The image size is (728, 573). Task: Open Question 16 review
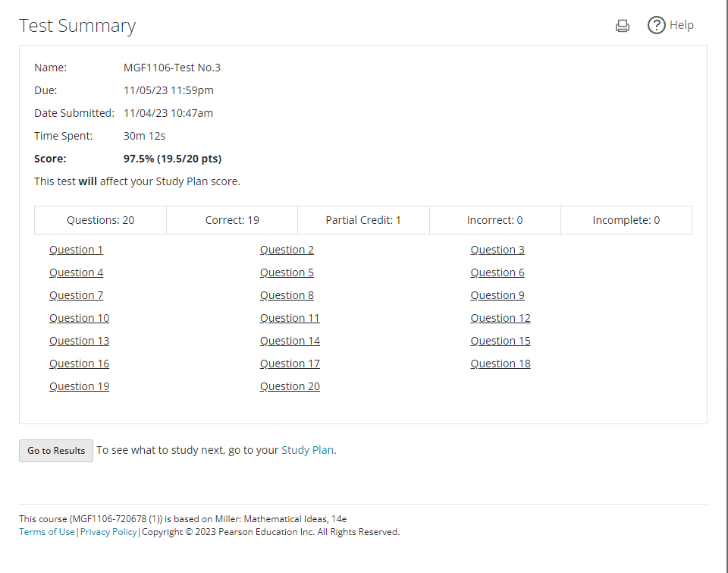pyautogui.click(x=79, y=364)
